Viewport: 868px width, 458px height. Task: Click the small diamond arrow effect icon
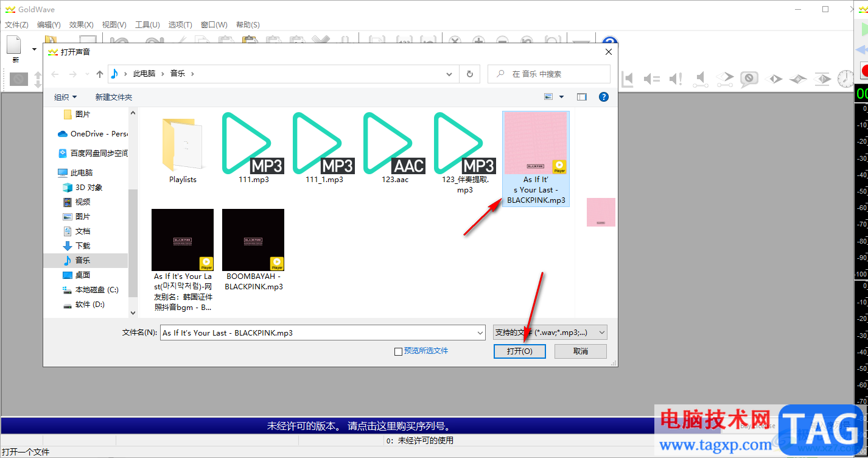click(x=774, y=79)
